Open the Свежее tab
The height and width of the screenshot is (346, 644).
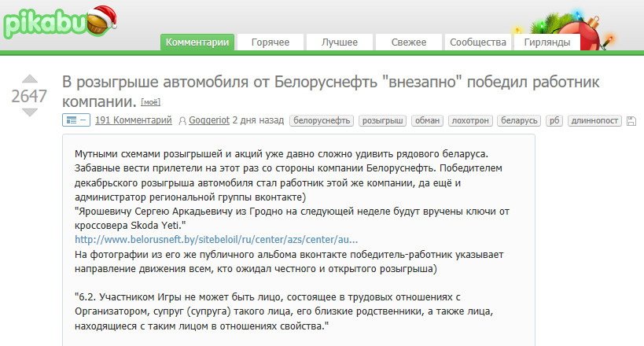pyautogui.click(x=409, y=42)
